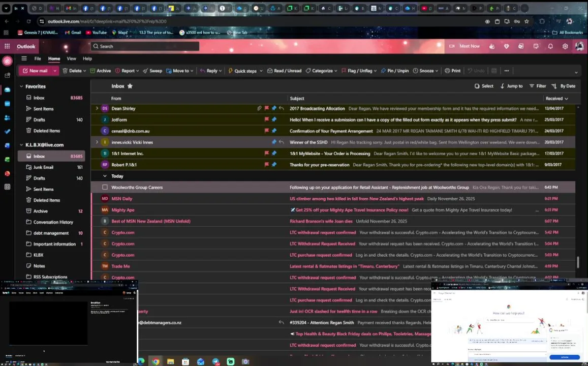588x366 pixels.
Task: Click the New mail button
Action: [x=35, y=71]
